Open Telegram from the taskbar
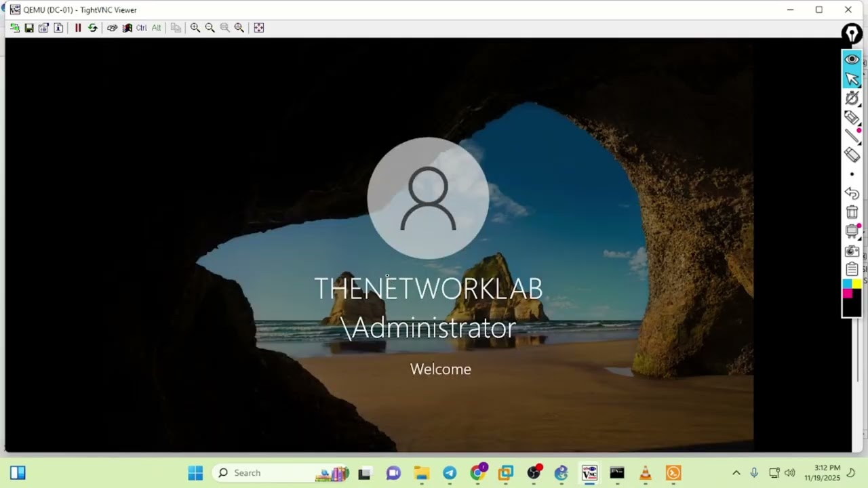 click(x=450, y=473)
